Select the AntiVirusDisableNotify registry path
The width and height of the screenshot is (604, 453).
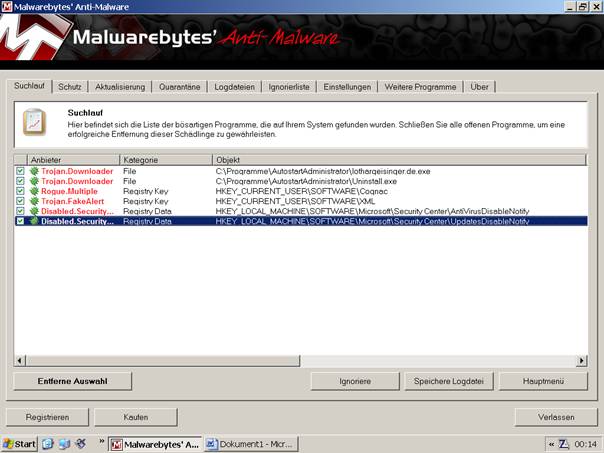tap(372, 211)
